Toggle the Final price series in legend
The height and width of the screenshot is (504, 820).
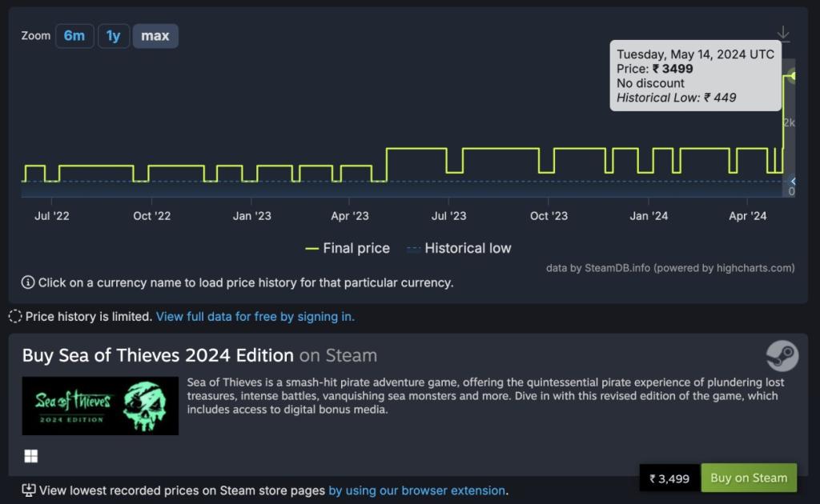pyautogui.click(x=348, y=248)
